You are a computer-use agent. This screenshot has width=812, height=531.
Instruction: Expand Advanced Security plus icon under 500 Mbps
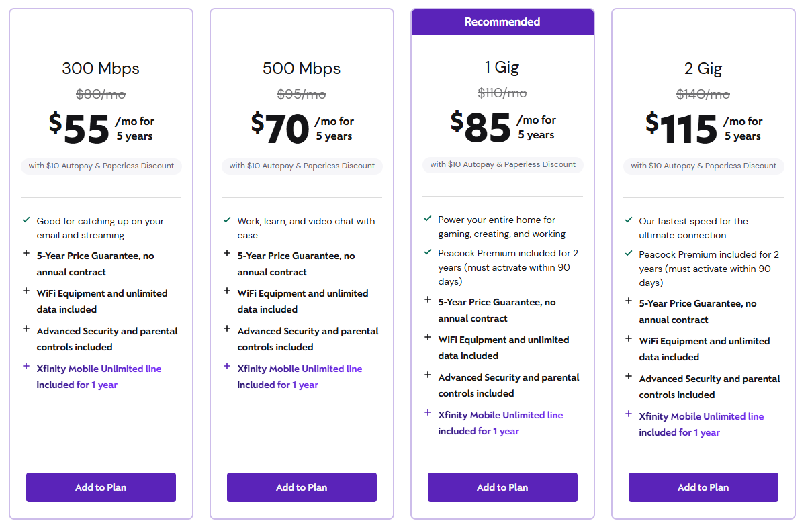point(227,329)
